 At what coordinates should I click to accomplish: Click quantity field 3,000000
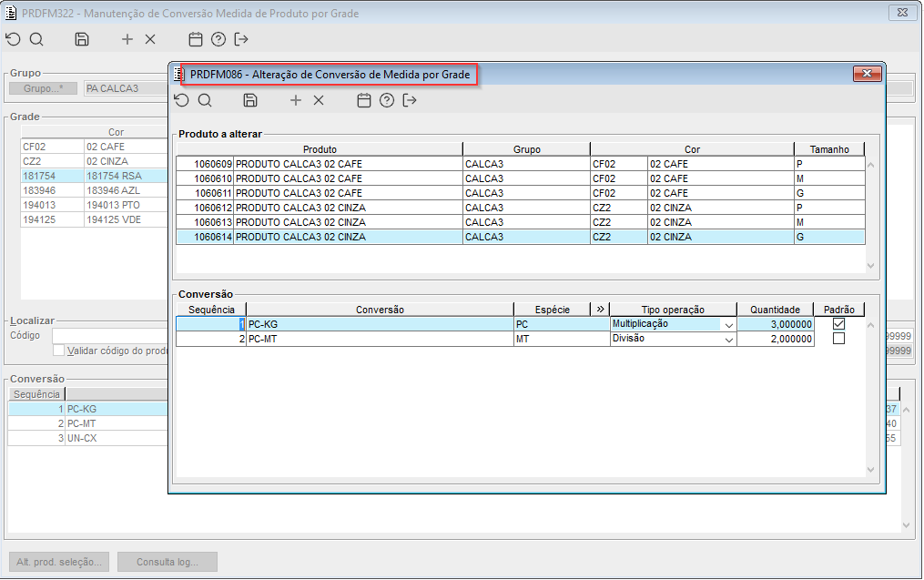pos(775,324)
